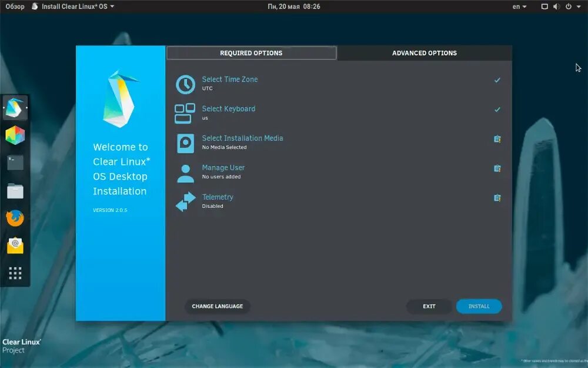Click the arrows icon for Telemetry

(186, 201)
